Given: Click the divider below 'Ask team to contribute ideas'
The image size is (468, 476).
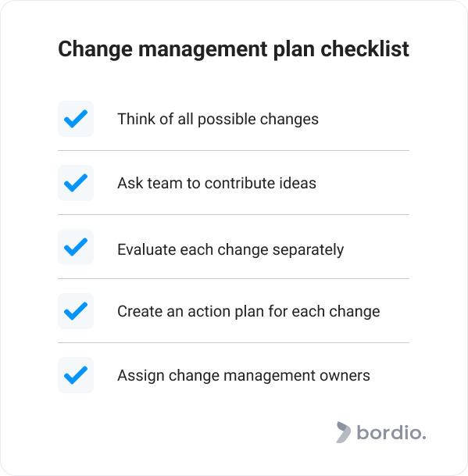Looking at the screenshot, I should pyautogui.click(x=234, y=214).
